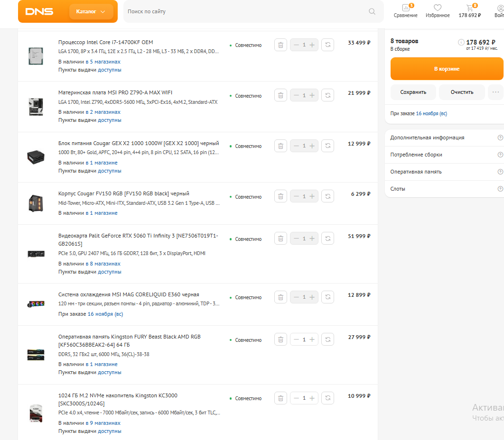Delete the Cougar FV150 RGB case
Image resolution: width=504 pixels, height=440 pixels.
pos(280,196)
